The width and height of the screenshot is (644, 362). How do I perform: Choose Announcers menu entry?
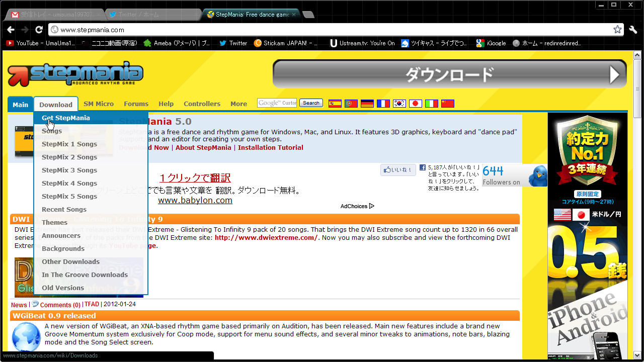coord(91,235)
